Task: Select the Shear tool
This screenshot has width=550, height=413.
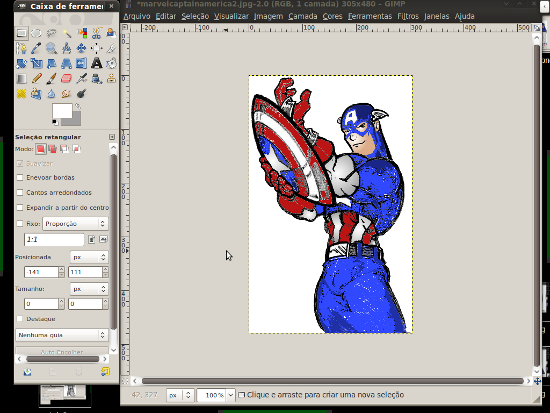Action: (52, 63)
